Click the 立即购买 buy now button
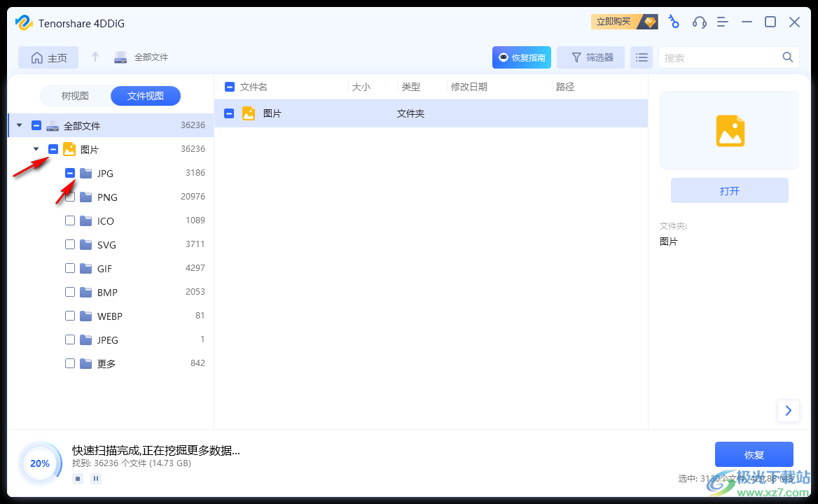818x504 pixels. tap(625, 22)
